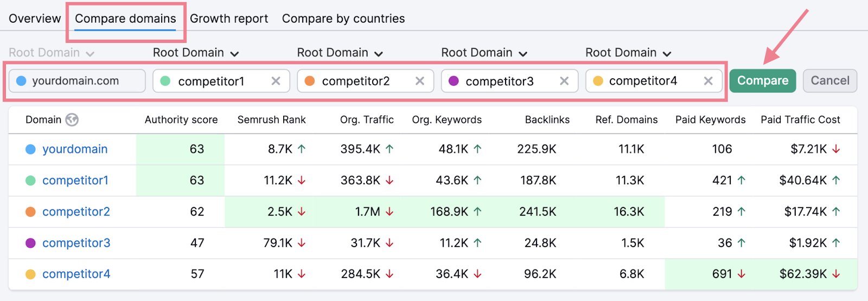Open the competitor1 domain link
Viewport: 868px width, 301px height.
(75, 180)
